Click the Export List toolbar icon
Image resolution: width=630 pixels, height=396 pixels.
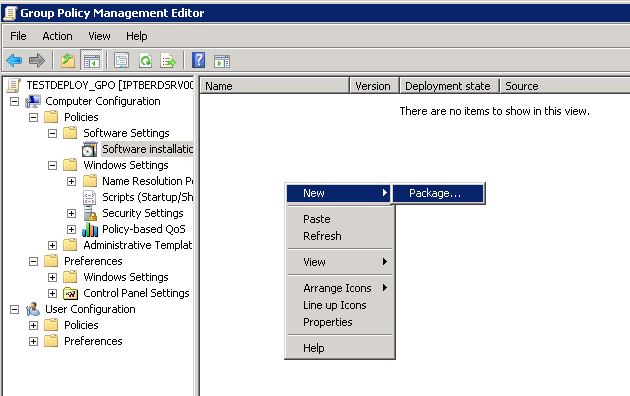(x=168, y=61)
